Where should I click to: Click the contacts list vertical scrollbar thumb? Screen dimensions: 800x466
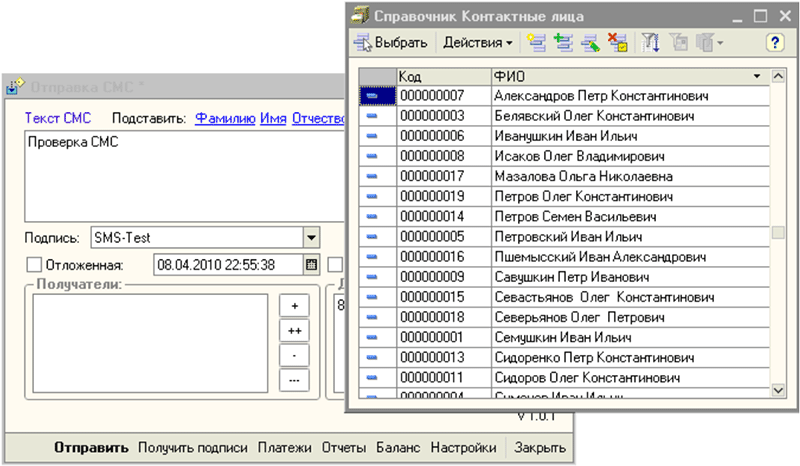coord(777,233)
